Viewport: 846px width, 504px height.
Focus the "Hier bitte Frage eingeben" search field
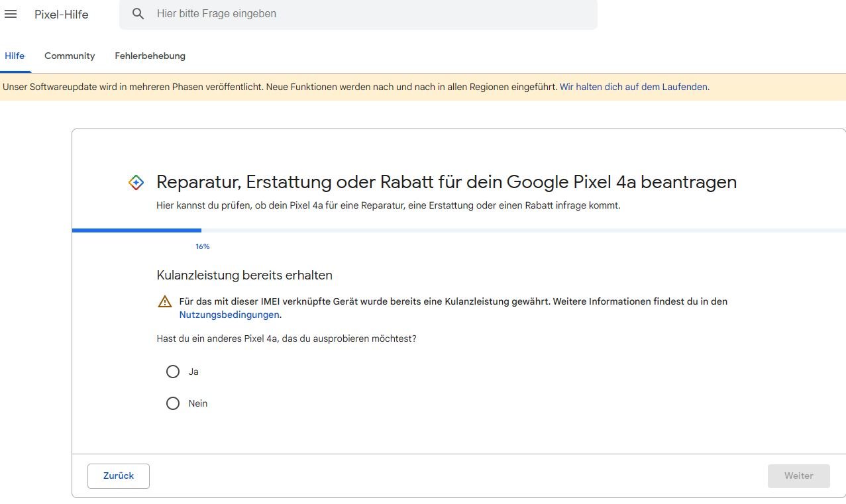[371, 14]
